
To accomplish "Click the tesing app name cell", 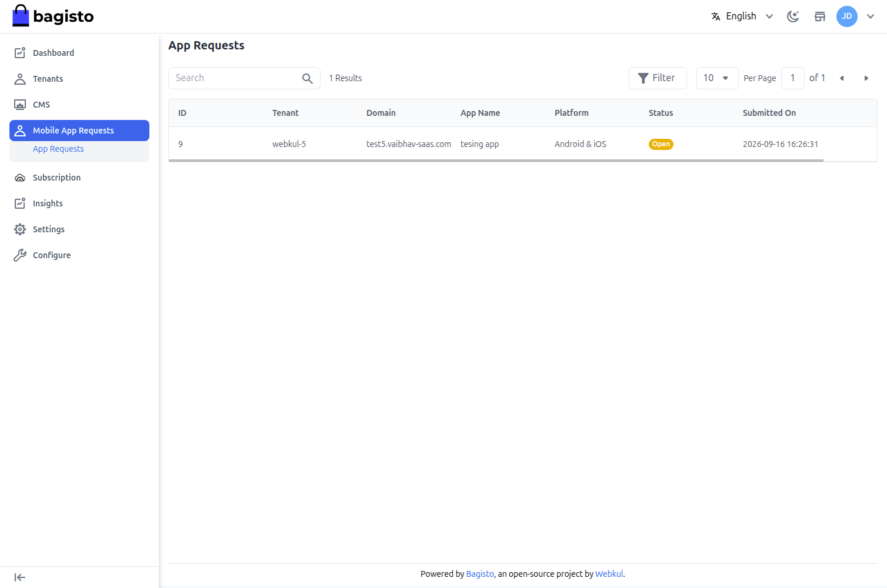I will [479, 144].
